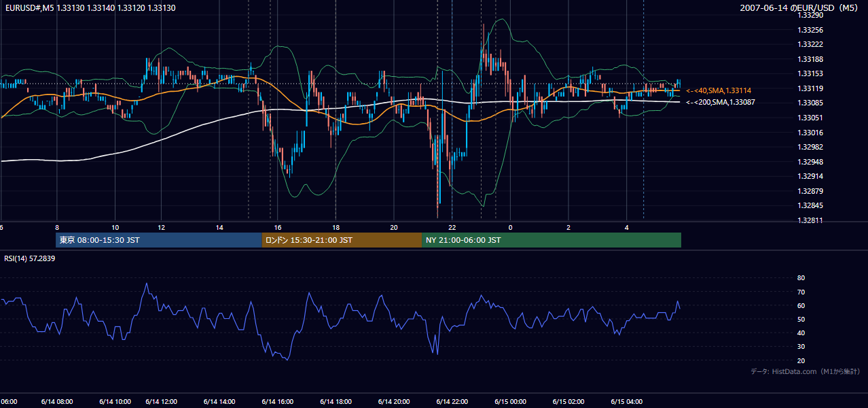Click midnight hour label 0 on chart axis
Viewport: 868px width, 408px height.
pos(510,227)
